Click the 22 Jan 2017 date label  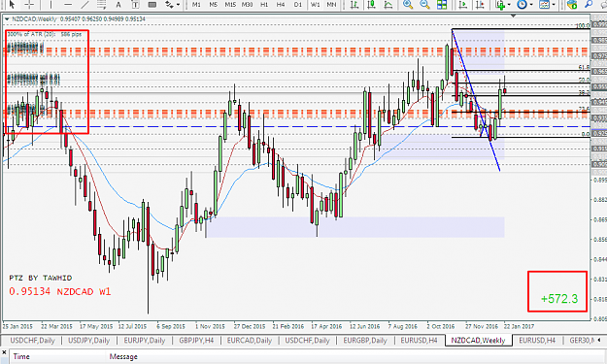[519, 326]
